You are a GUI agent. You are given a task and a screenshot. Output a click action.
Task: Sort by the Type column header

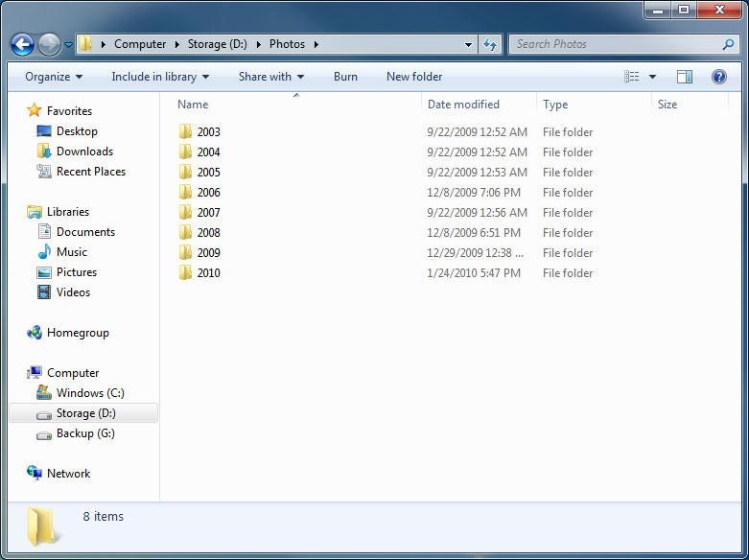point(555,105)
